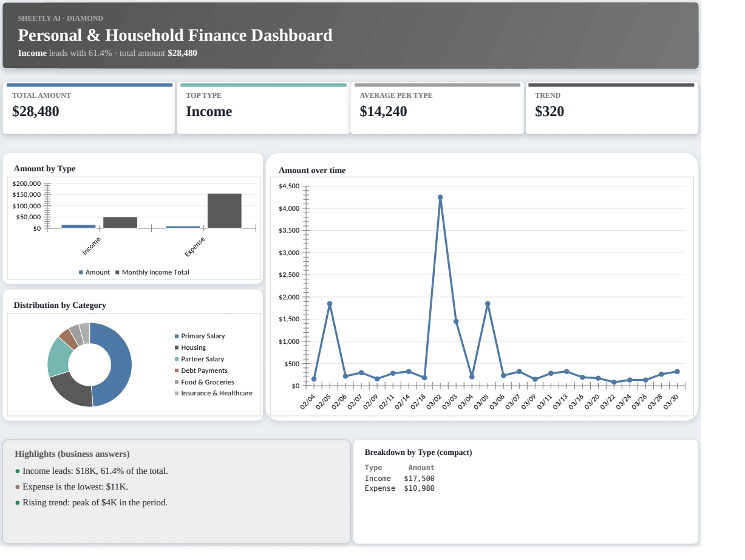Click the gray Income Monthly Income Total bar

click(120, 222)
